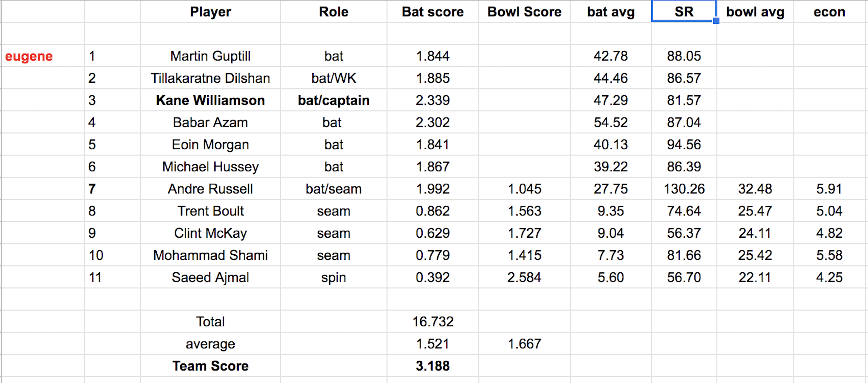
Task: Select the Bowl Score header cell
Action: [524, 12]
